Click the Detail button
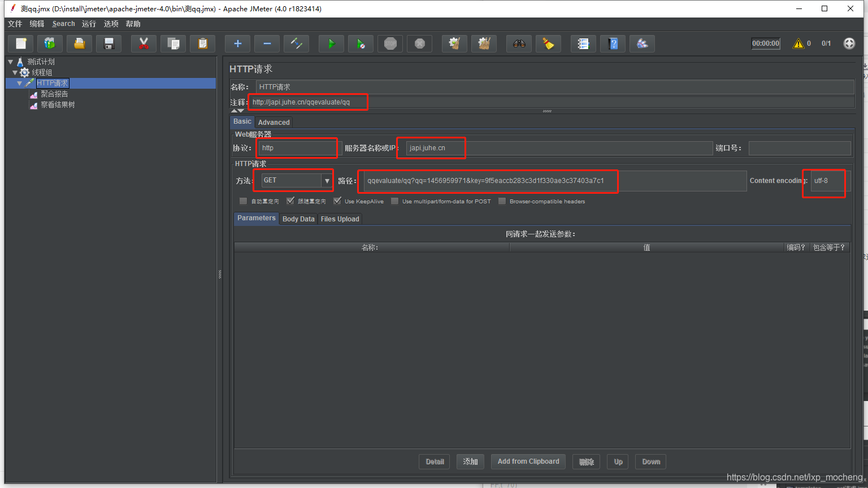868x488 pixels. 435,461
